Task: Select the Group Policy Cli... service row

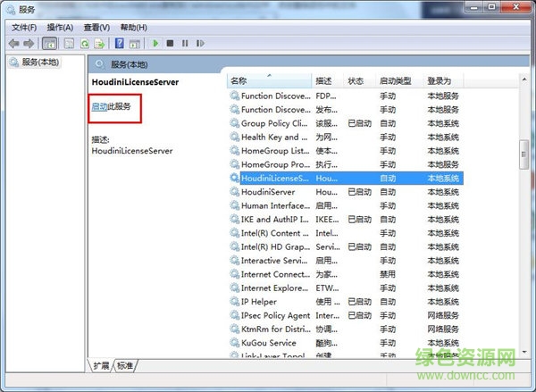Action: (345, 123)
